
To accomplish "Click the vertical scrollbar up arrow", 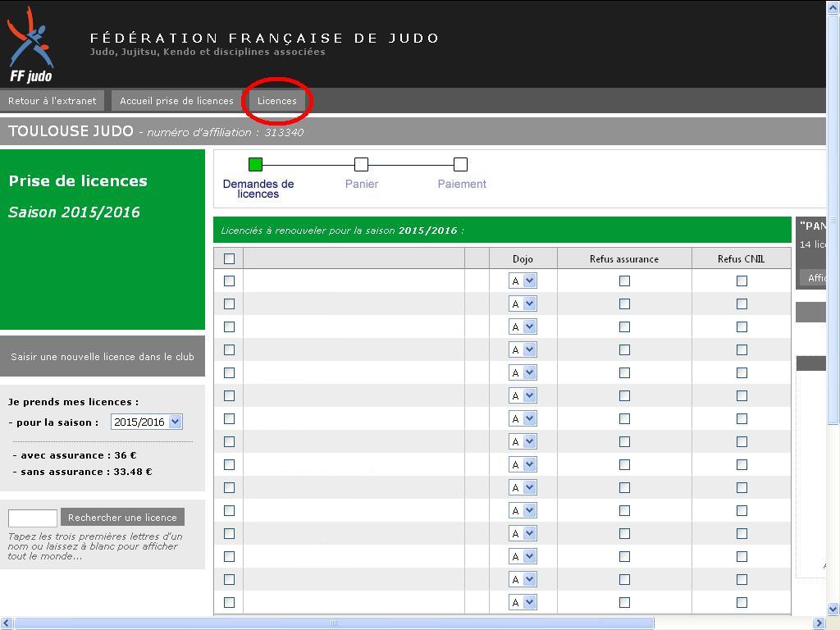I will (x=833, y=7).
